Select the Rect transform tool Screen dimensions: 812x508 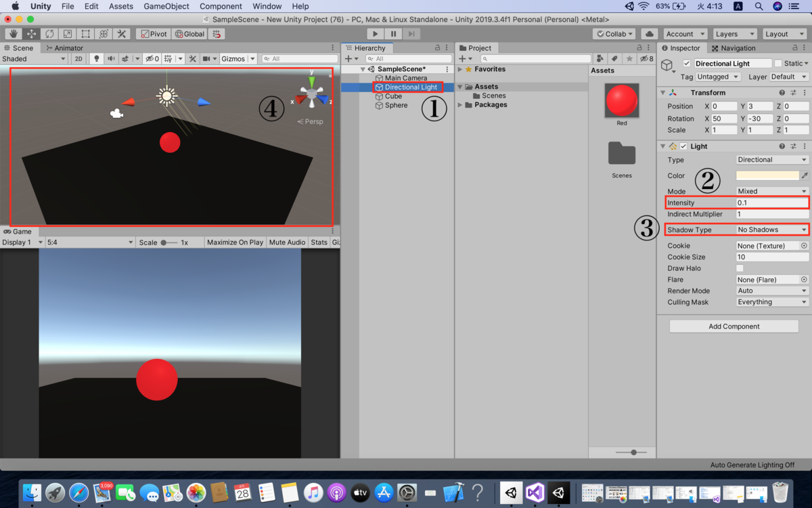click(x=85, y=34)
